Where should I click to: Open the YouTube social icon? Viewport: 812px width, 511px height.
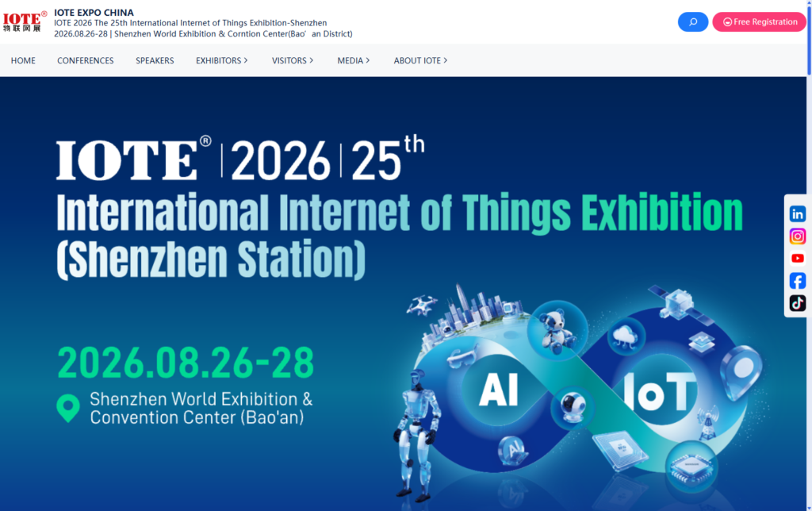click(797, 258)
